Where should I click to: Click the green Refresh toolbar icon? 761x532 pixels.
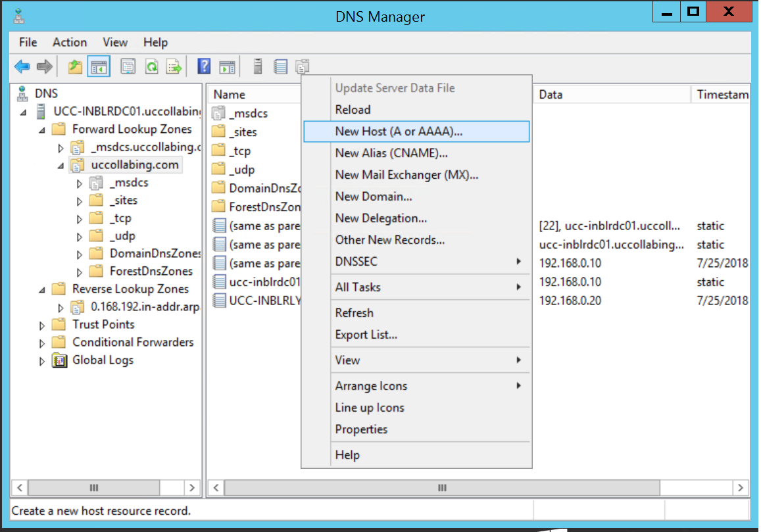151,66
